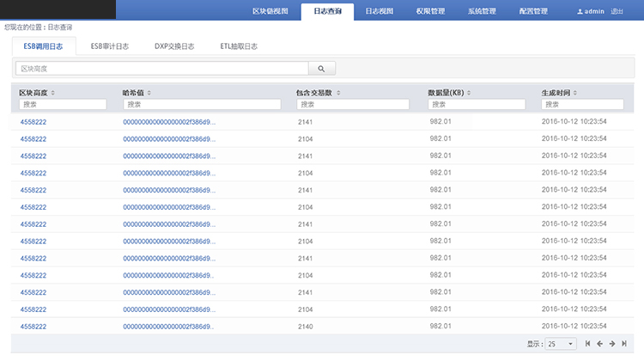This screenshot has height=361, width=644.
Task: Open the hash link in the 2140 transactions row
Action: coord(168,327)
